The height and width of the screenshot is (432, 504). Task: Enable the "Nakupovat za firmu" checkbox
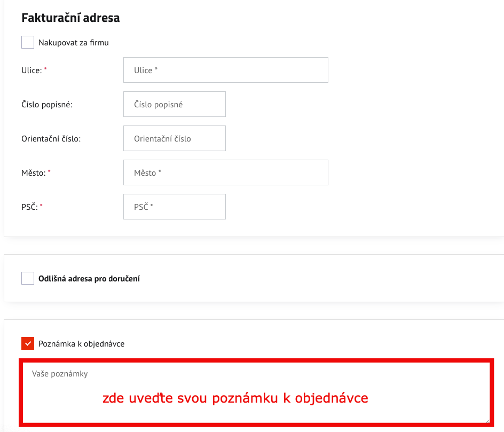(x=27, y=42)
